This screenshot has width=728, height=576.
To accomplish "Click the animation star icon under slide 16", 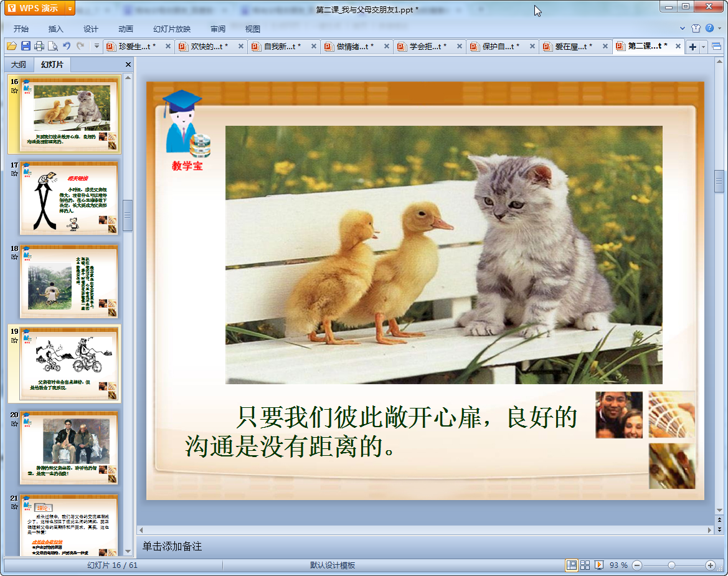I will tap(14, 90).
